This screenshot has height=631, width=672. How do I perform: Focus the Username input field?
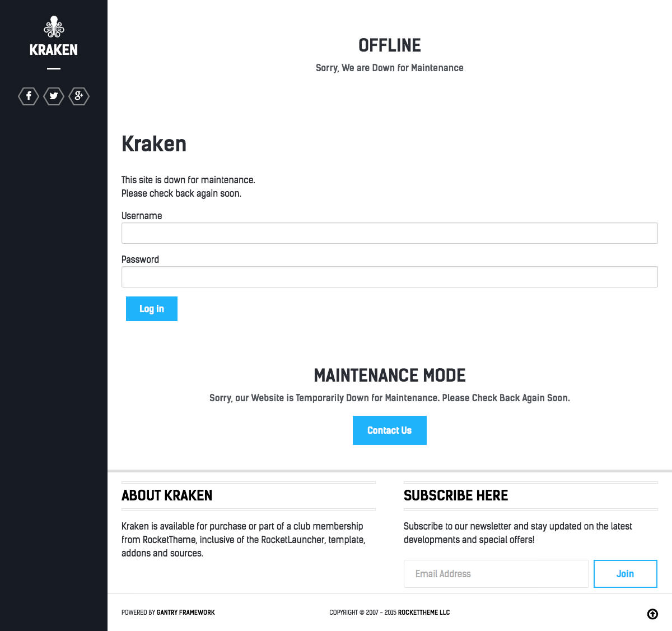pyautogui.click(x=389, y=233)
